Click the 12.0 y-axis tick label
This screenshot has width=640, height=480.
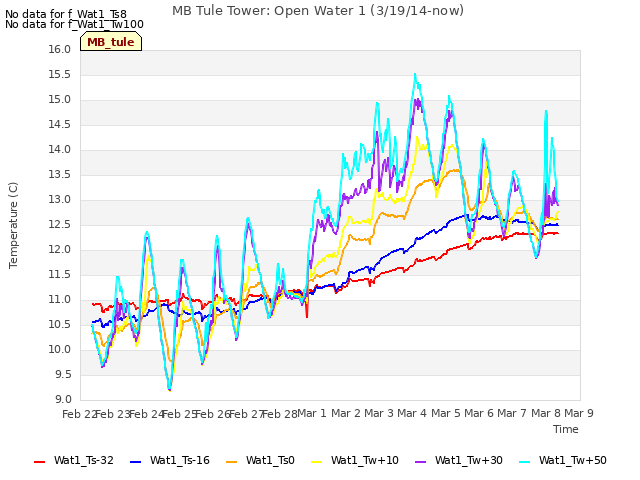(x=60, y=250)
